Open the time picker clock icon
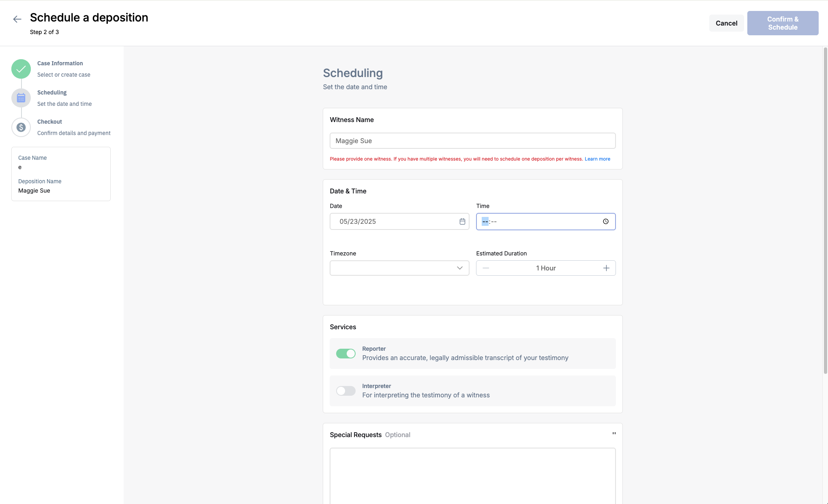This screenshot has width=828, height=504. pos(605,221)
